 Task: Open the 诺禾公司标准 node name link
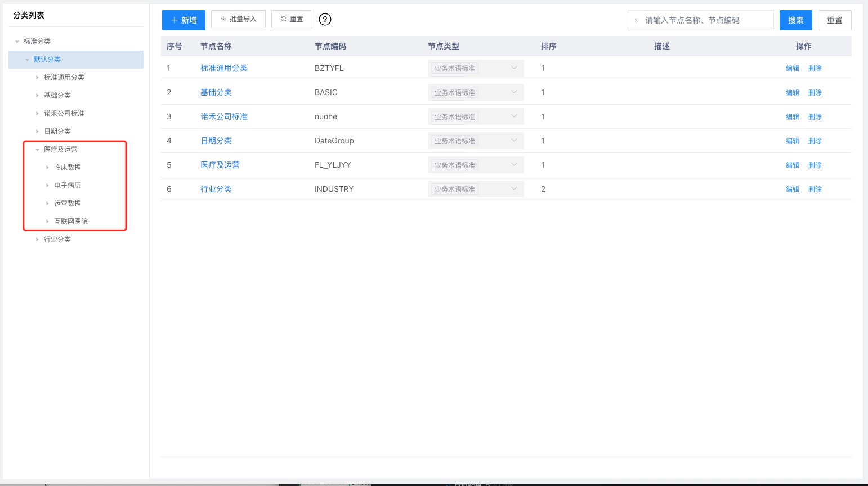[224, 116]
